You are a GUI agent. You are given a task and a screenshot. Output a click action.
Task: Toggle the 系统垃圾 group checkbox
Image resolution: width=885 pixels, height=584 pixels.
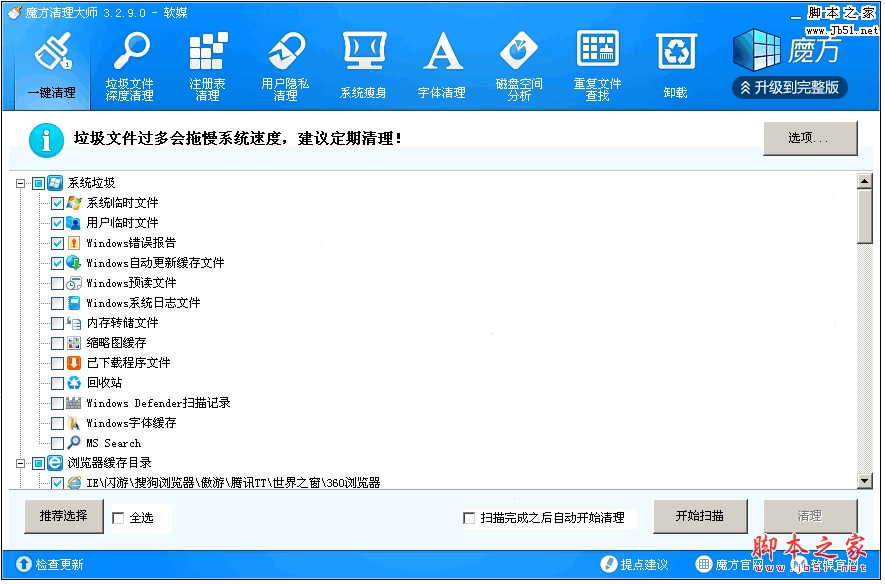38,183
